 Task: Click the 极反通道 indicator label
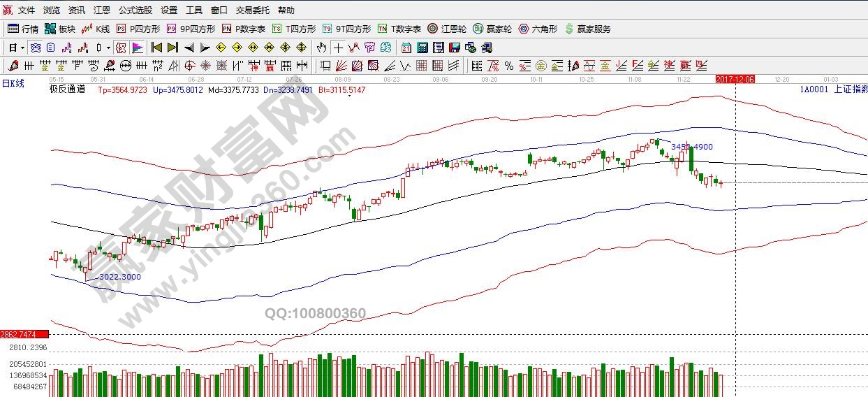[x=67, y=89]
